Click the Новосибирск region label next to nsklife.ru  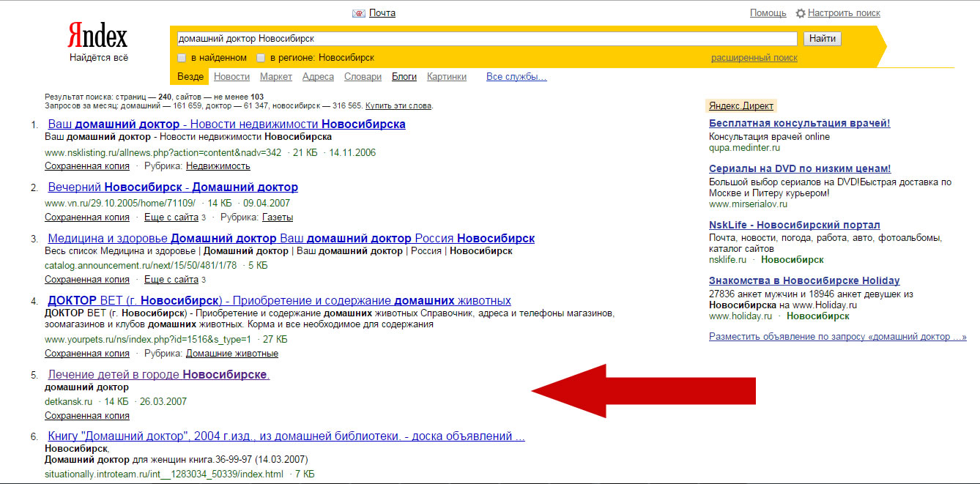click(x=792, y=260)
